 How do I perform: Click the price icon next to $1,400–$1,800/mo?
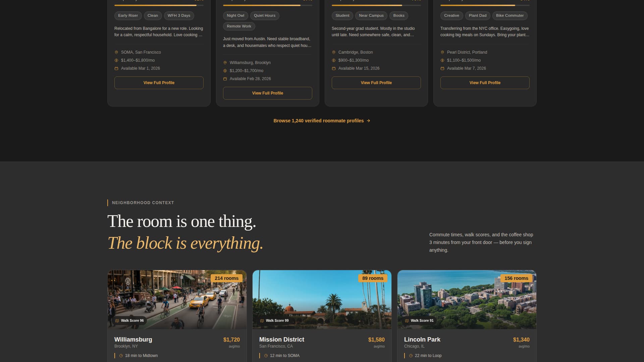click(116, 60)
